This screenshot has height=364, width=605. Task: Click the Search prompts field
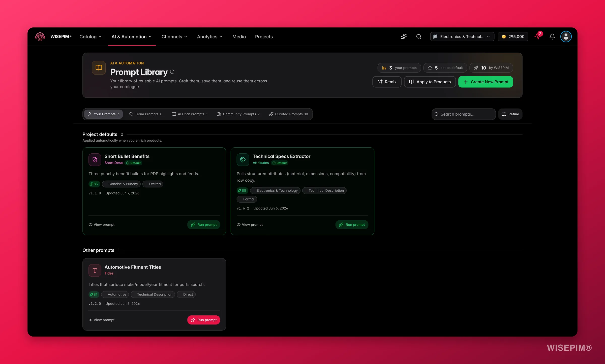tap(463, 114)
